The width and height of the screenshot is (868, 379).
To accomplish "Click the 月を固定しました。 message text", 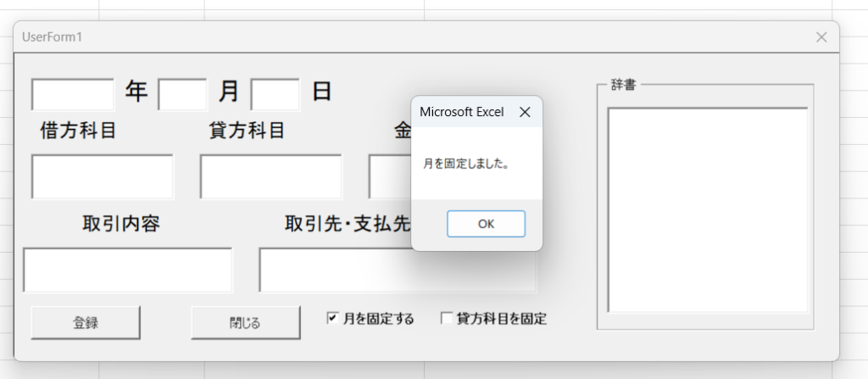I will coord(466,165).
